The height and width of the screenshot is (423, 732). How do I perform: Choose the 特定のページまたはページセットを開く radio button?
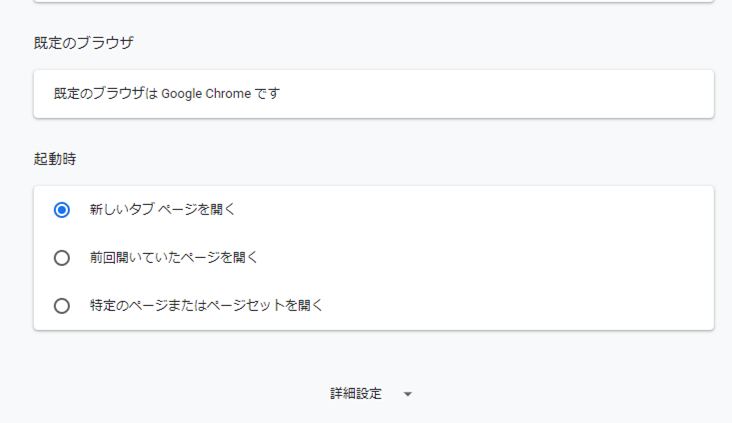click(62, 306)
